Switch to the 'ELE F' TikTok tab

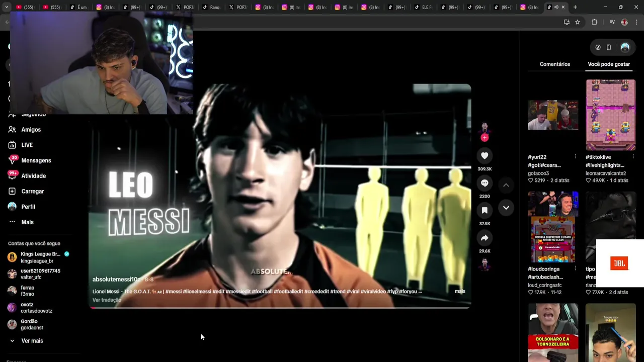click(x=424, y=7)
